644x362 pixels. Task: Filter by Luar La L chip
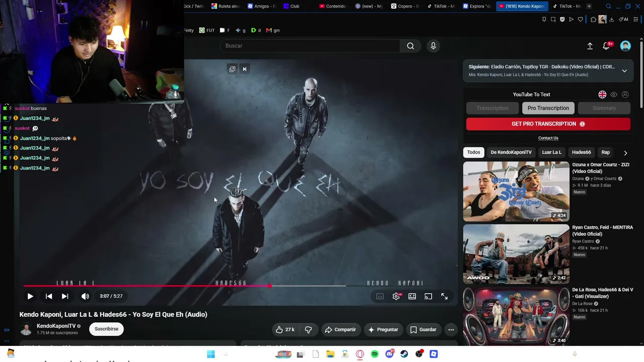pos(552,152)
